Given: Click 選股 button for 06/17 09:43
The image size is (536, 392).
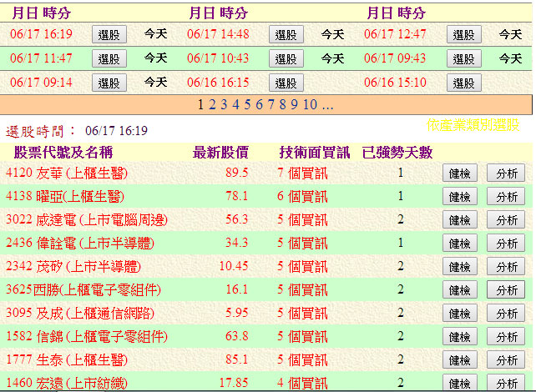Looking at the screenshot, I should 464,58.
